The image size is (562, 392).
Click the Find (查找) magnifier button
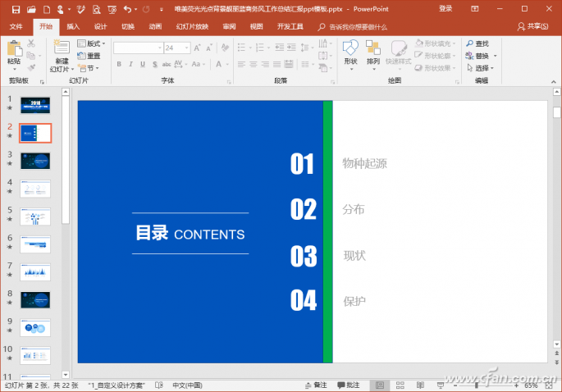(x=477, y=43)
